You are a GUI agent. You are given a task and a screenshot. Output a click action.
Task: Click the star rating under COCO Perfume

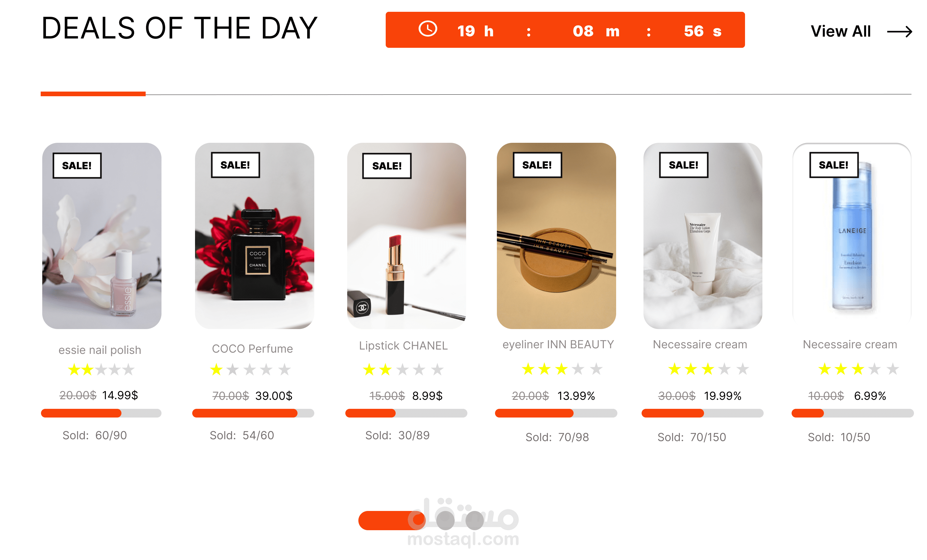coord(250,370)
